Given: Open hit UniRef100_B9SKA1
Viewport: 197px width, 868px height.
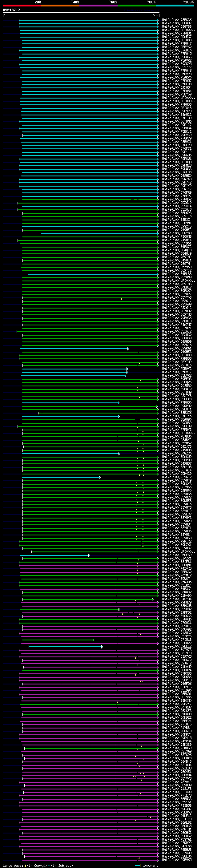Looking at the screenshot, I should (176, 349).
